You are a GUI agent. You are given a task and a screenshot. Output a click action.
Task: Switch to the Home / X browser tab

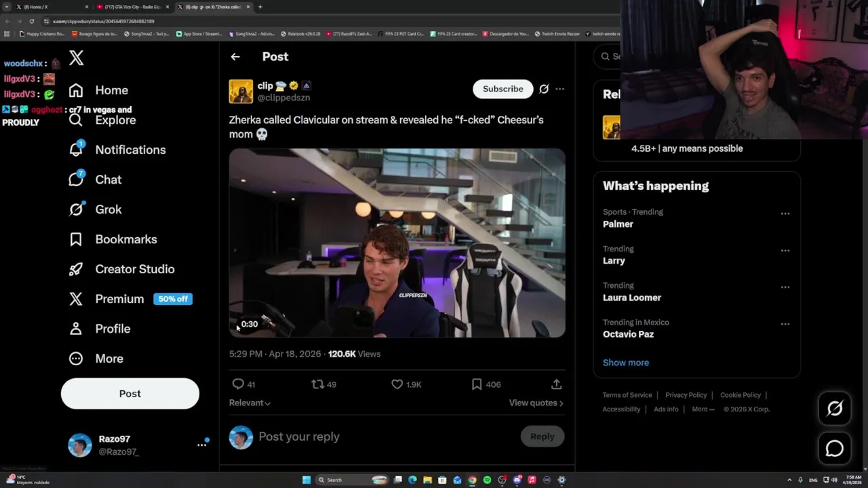tap(51, 7)
